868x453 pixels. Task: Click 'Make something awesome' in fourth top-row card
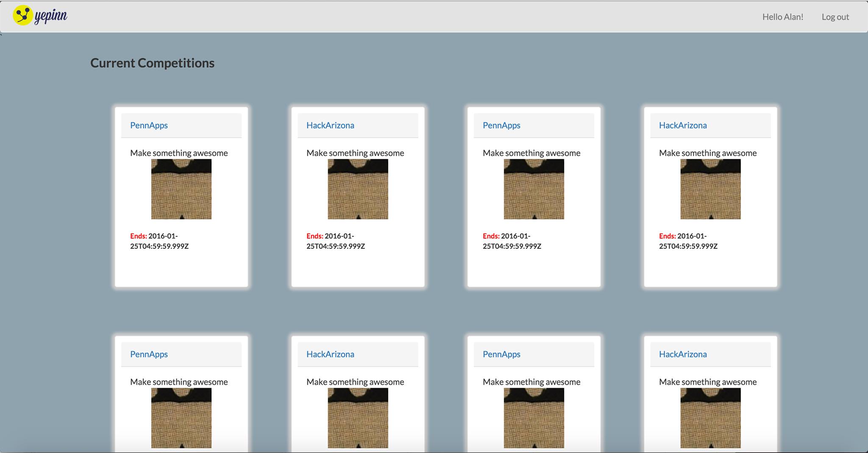click(x=708, y=153)
